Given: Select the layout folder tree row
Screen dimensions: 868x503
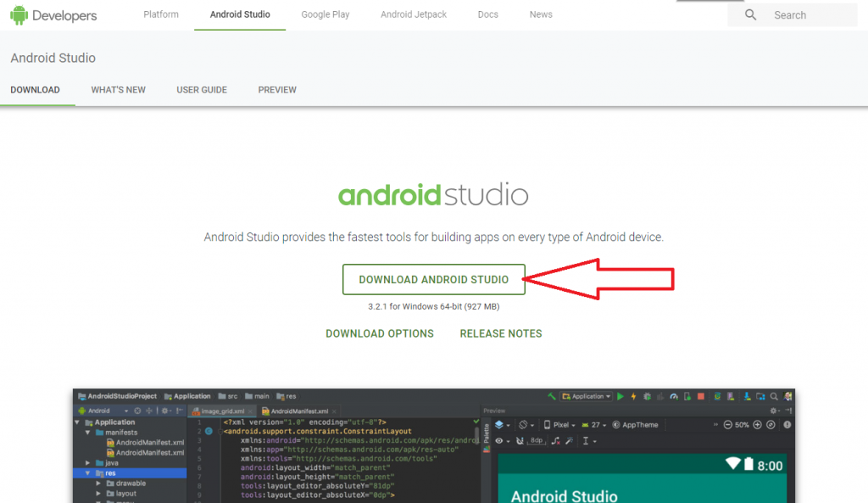Looking at the screenshot, I should tap(130, 493).
